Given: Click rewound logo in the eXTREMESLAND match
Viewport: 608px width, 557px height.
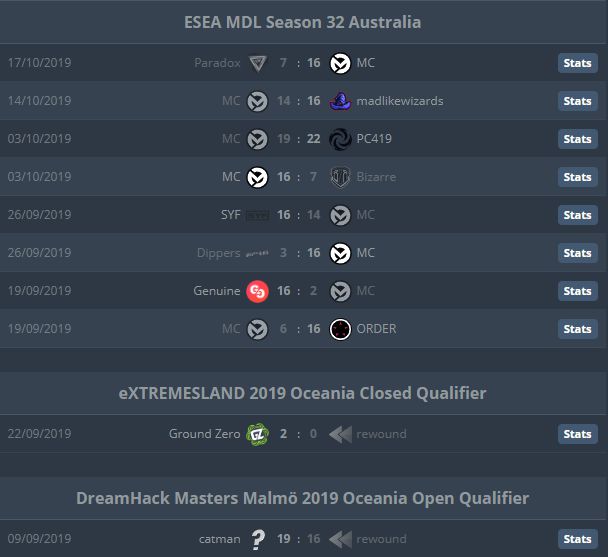Looking at the screenshot, I should pyautogui.click(x=340, y=434).
